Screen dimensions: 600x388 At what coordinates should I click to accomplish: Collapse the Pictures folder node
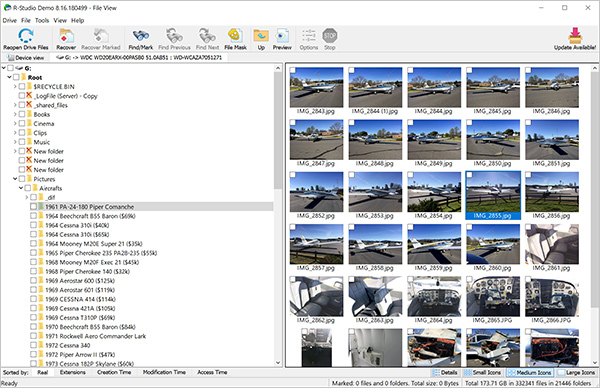15,179
